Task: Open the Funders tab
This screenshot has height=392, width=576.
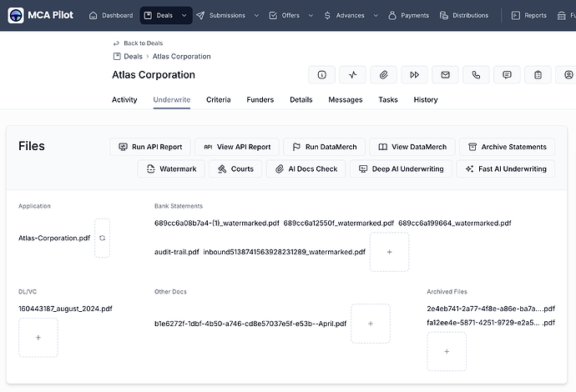Action: pyautogui.click(x=260, y=100)
